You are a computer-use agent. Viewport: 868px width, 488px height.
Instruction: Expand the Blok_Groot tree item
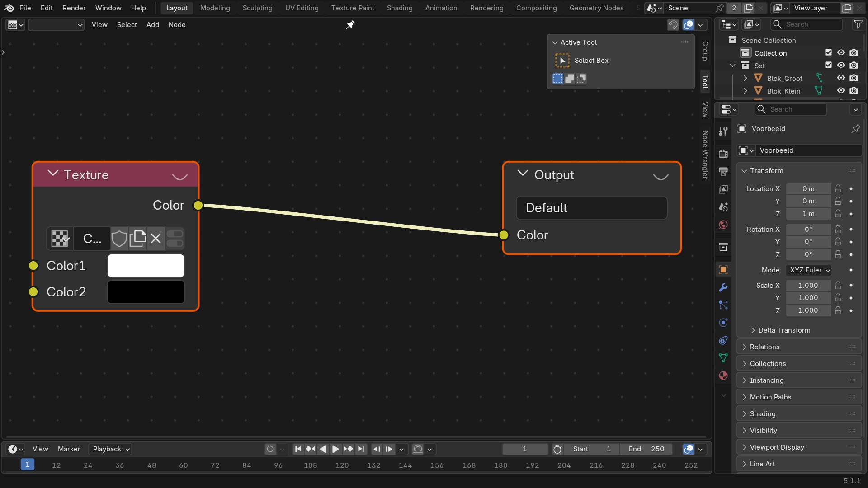coord(745,78)
